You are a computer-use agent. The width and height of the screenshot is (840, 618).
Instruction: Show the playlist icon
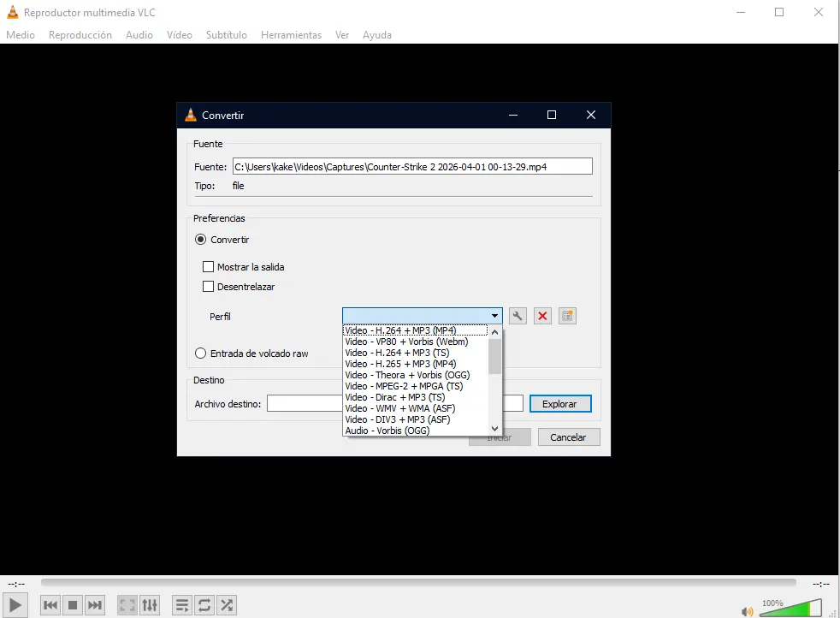tap(182, 604)
